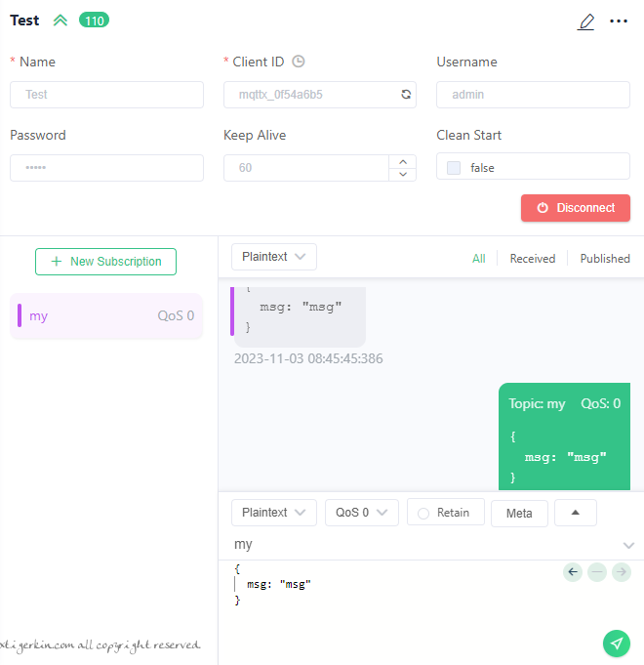Image resolution: width=644 pixels, height=665 pixels.
Task: Enable the Retain radio option
Action: pos(423,514)
